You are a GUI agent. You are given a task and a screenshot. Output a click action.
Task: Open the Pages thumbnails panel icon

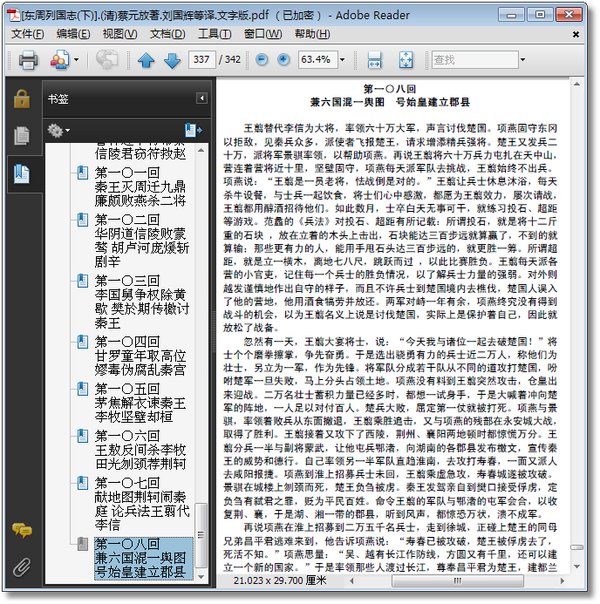click(x=22, y=136)
